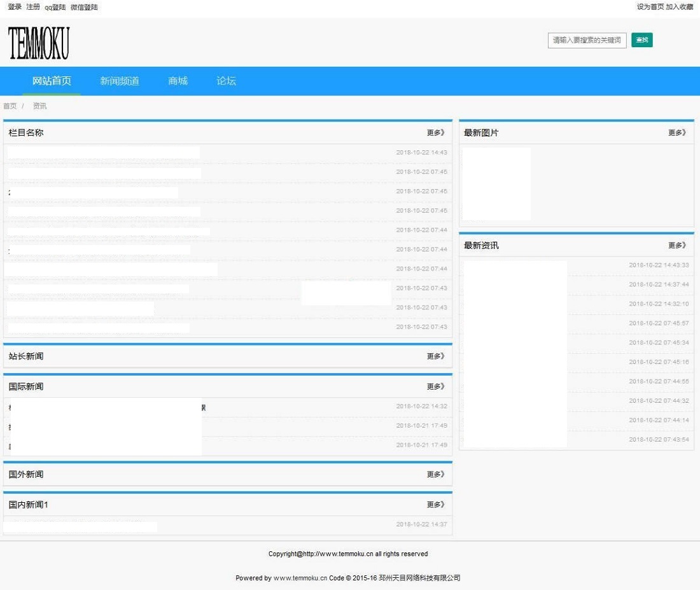The image size is (700, 590).
Task: Focus the keyword search input field
Action: (587, 40)
